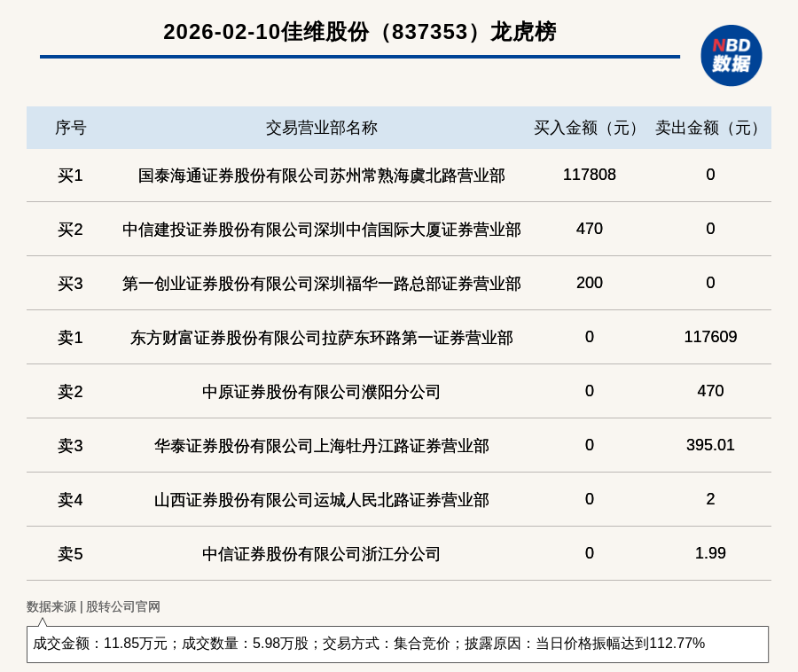Image resolution: width=798 pixels, height=672 pixels.
Task: Select 中信建投证券 深圳中信国际大厦 branch name
Action: click(321, 230)
